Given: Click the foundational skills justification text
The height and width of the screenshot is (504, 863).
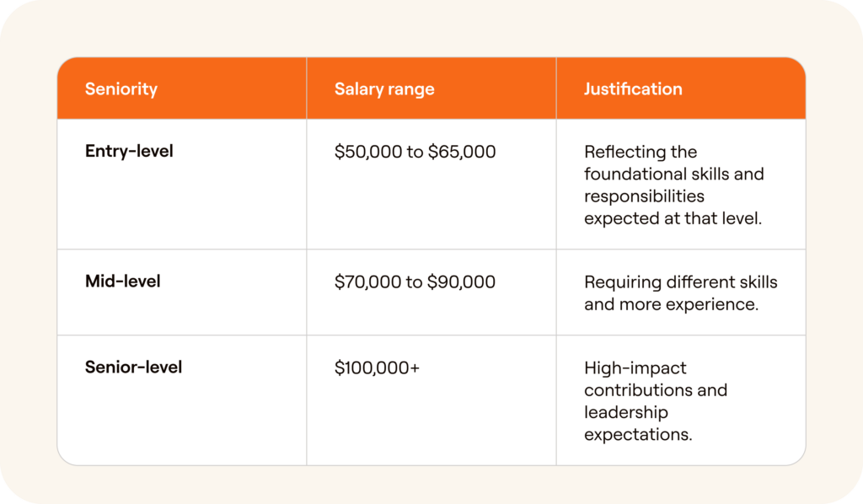Looking at the screenshot, I should coord(674,185).
